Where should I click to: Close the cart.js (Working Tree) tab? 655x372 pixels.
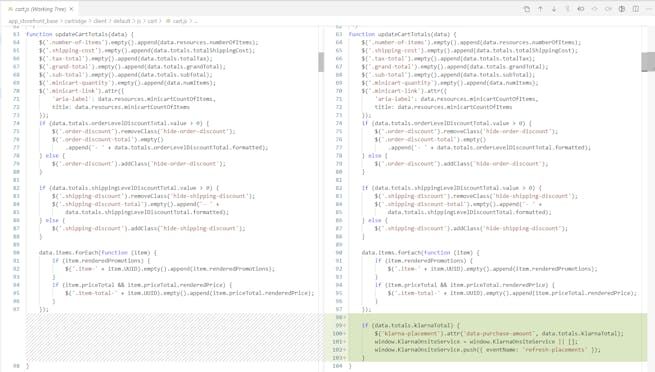click(71, 9)
